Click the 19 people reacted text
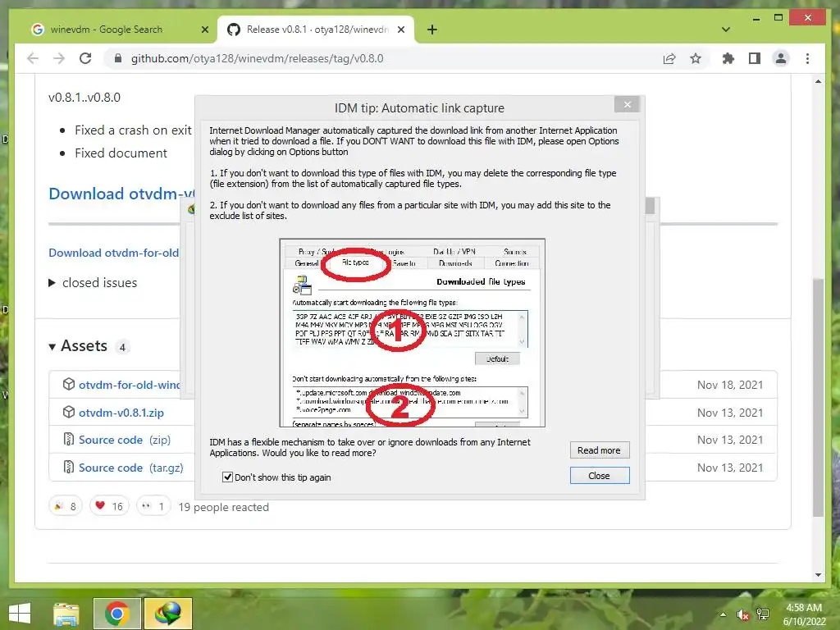This screenshot has width=840, height=630. (x=223, y=507)
